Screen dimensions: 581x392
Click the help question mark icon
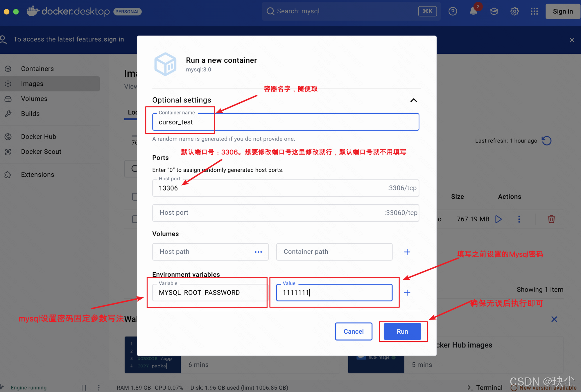(453, 12)
